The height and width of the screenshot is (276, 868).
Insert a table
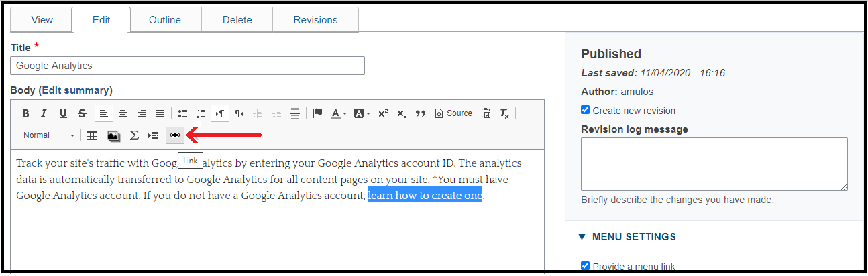coord(92,135)
